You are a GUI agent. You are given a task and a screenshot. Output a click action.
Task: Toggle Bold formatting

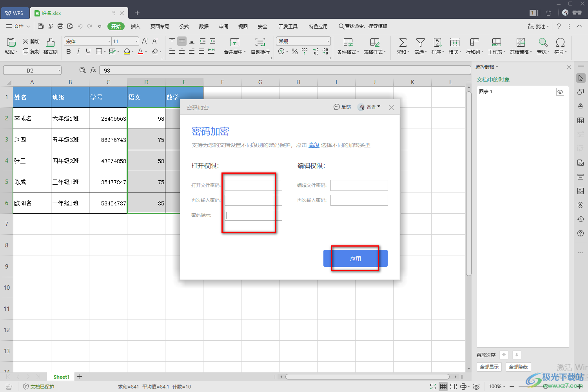pyautogui.click(x=69, y=51)
